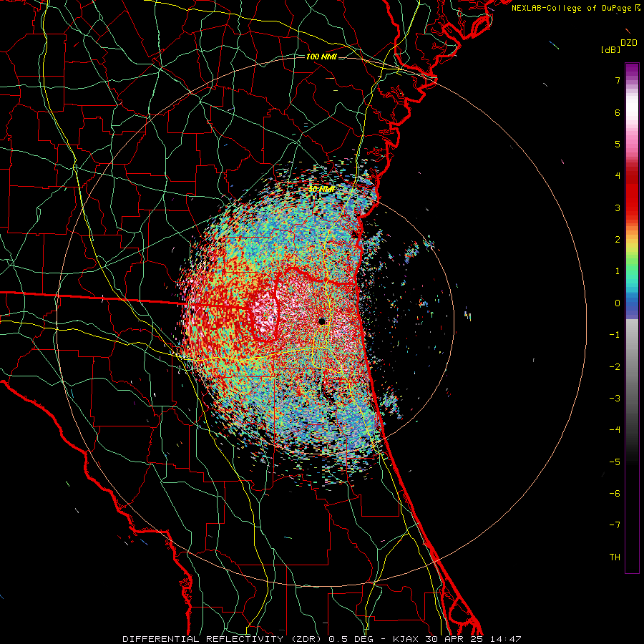This screenshot has width=644, height=644.
Task: Click the -1 value on the colorbar scale
Action: (x=615, y=335)
